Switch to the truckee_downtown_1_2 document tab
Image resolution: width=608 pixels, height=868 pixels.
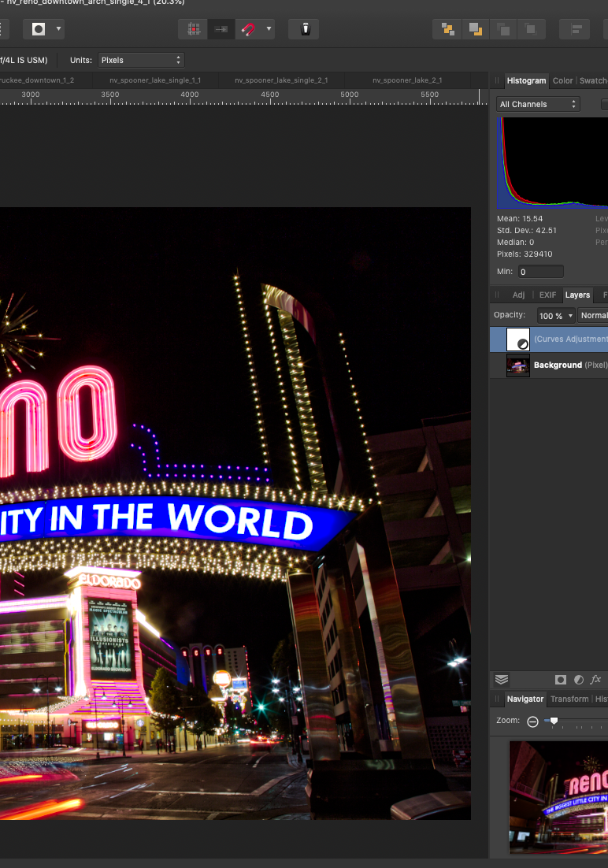(36, 80)
